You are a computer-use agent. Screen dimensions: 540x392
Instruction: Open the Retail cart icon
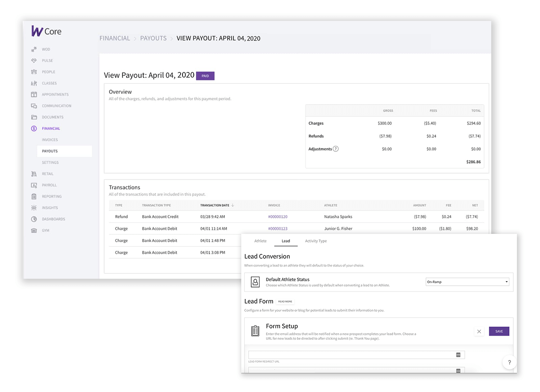pyautogui.click(x=34, y=174)
